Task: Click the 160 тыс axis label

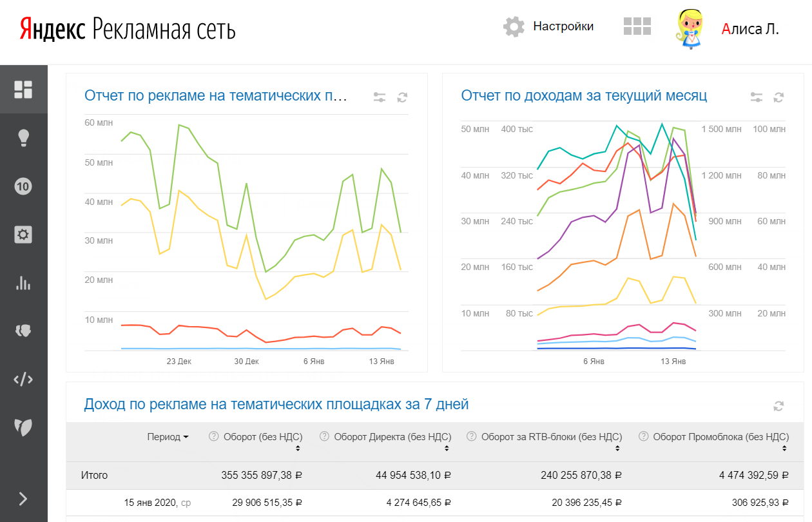Action: tap(517, 267)
